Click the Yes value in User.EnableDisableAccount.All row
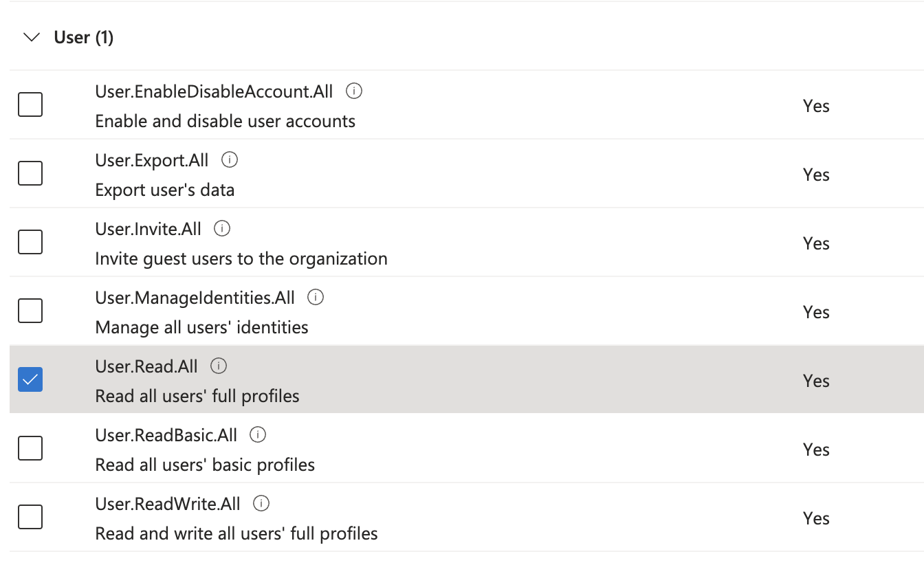Screen dimensions: 924x576 pos(816,106)
